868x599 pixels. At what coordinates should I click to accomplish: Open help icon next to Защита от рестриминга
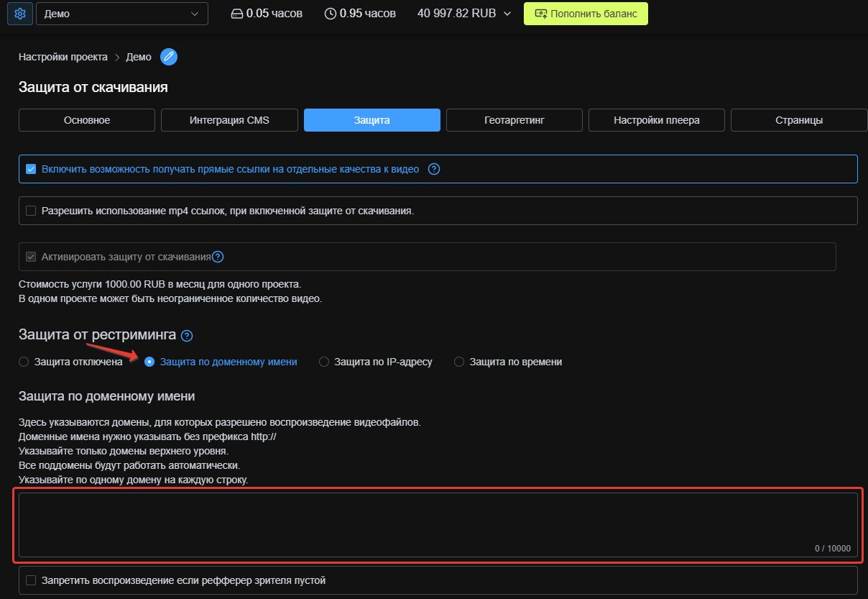tap(187, 336)
